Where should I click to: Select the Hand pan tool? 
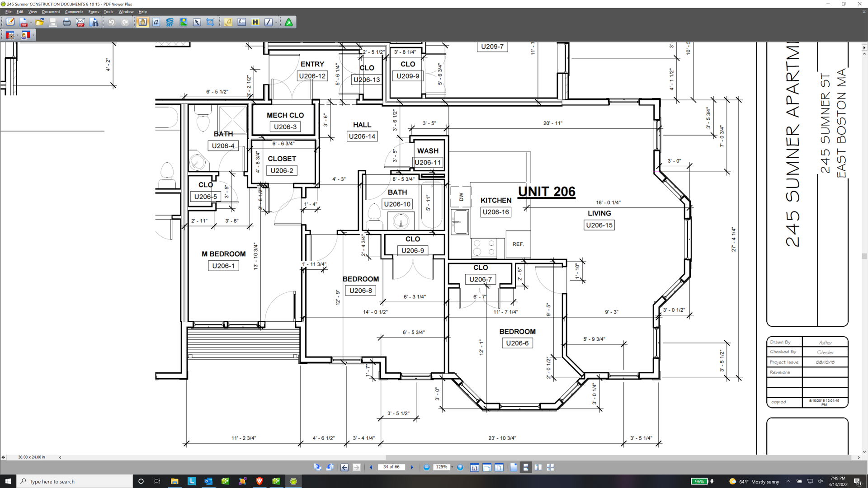click(142, 22)
